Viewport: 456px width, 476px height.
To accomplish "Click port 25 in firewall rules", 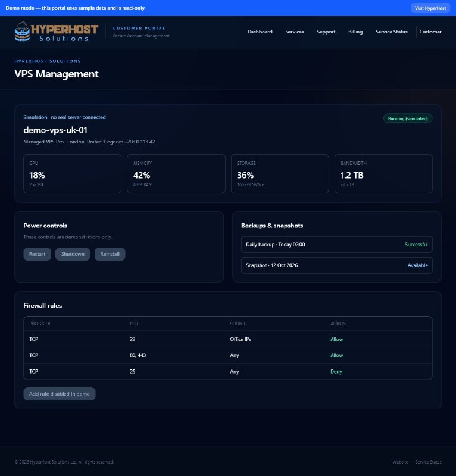I will pos(133,371).
